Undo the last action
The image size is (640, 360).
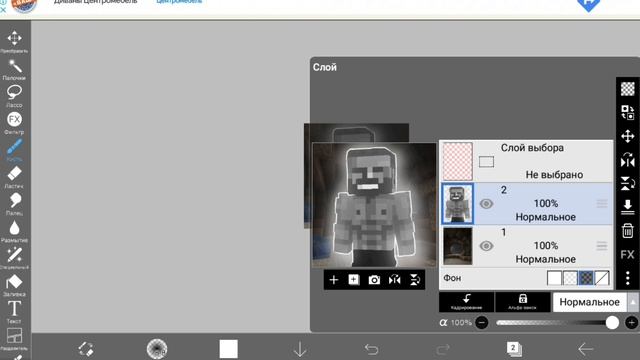click(371, 349)
